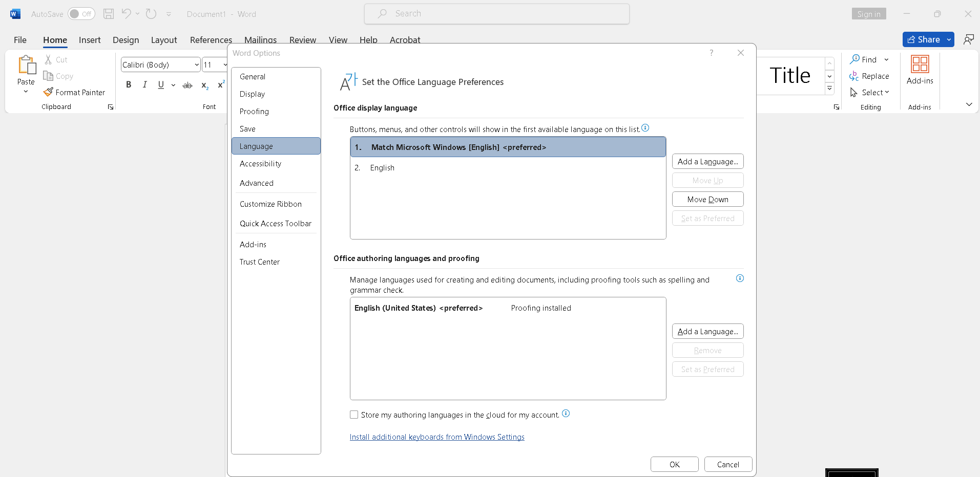Click the Search box in title bar
980x477 pixels.
point(497,14)
